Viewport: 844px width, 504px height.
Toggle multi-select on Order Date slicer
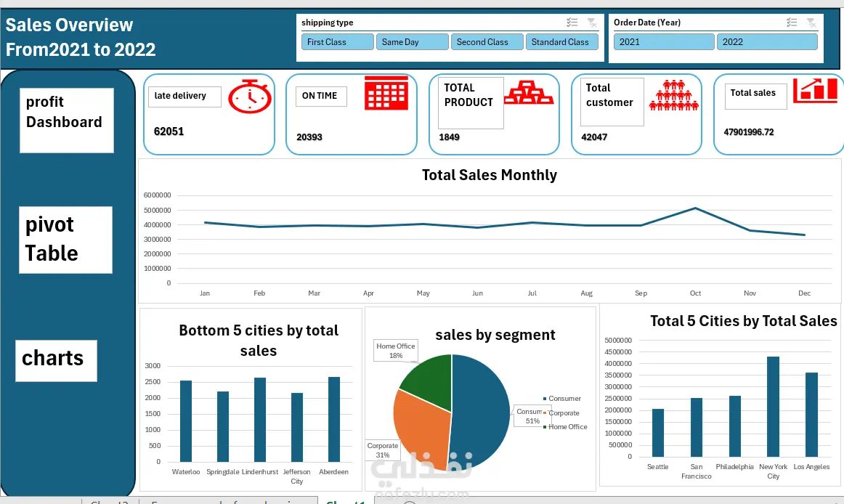791,23
